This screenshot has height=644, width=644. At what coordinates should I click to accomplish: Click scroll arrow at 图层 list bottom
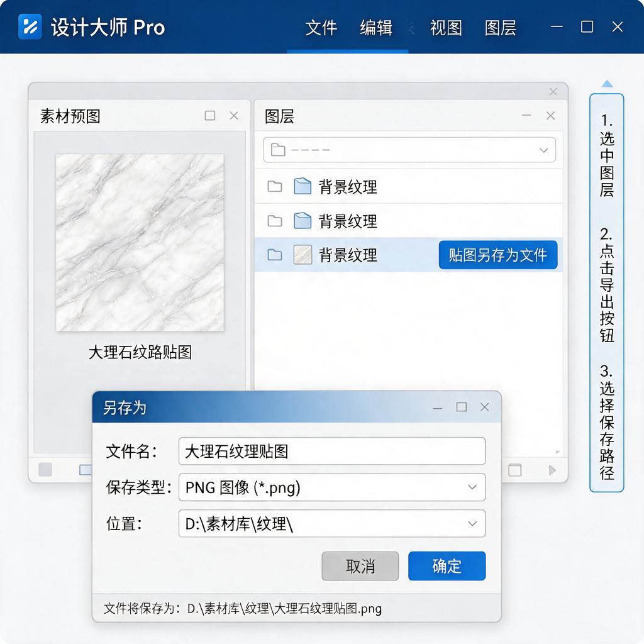click(558, 452)
